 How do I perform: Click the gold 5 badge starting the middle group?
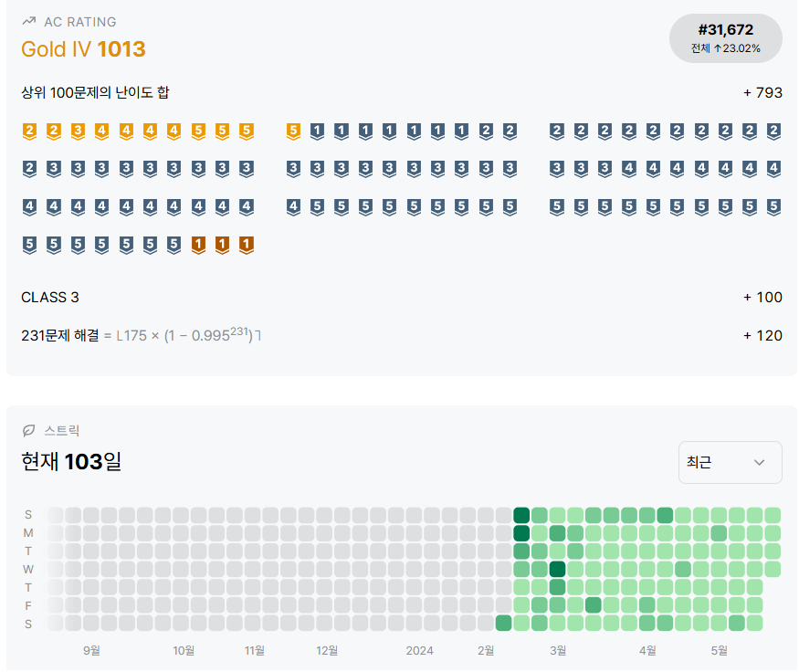coord(293,131)
